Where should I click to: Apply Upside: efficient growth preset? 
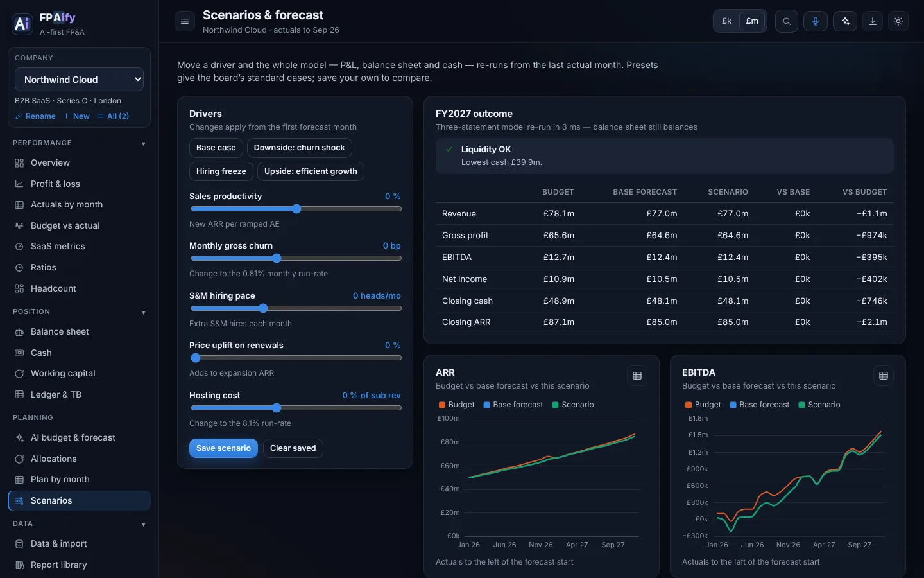coord(311,171)
